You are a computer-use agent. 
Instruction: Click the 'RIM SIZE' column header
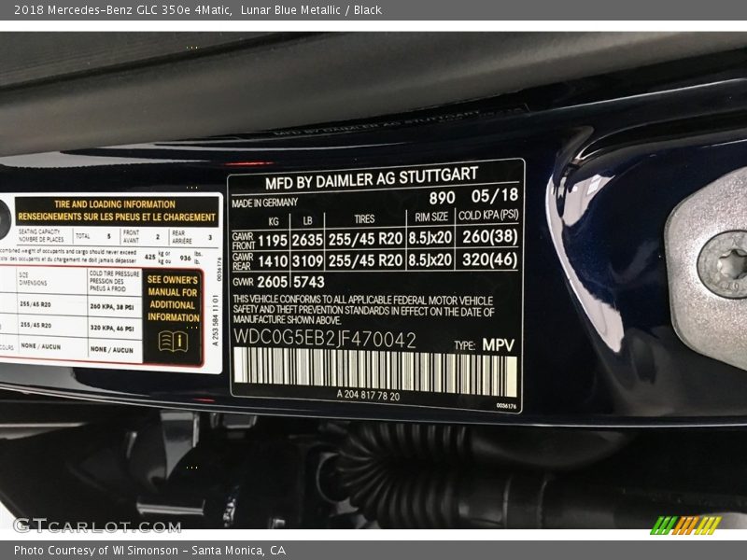click(x=431, y=217)
